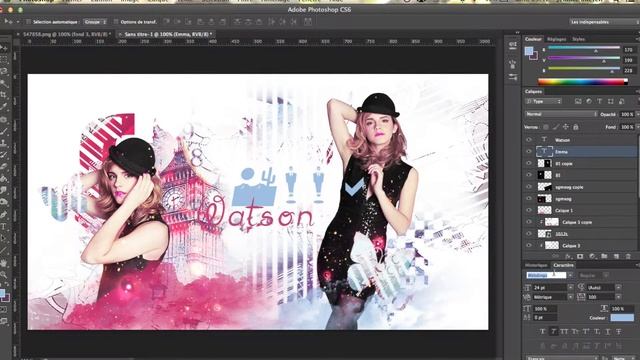Switch to the Historique tab
This screenshot has width=640, height=360.
[x=536, y=265]
